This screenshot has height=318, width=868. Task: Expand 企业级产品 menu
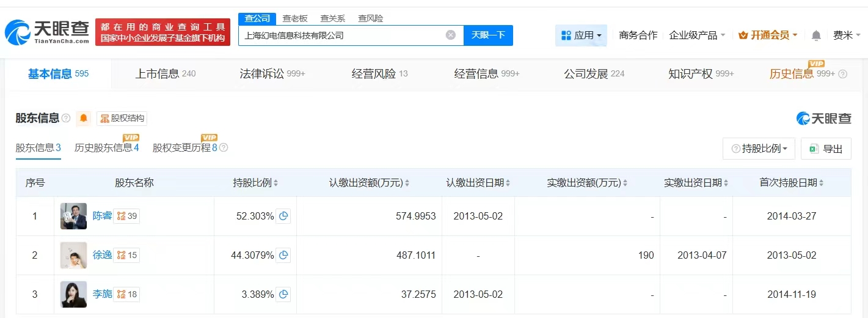697,35
